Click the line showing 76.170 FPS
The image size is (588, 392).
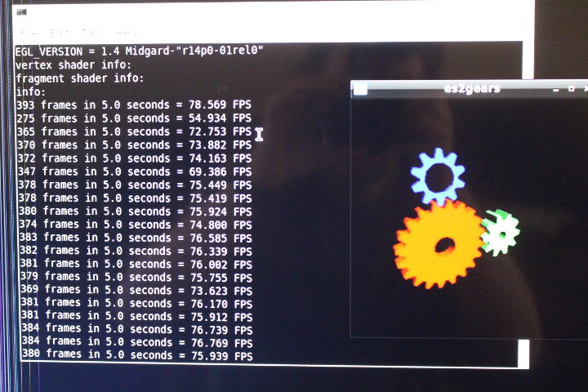click(137, 303)
